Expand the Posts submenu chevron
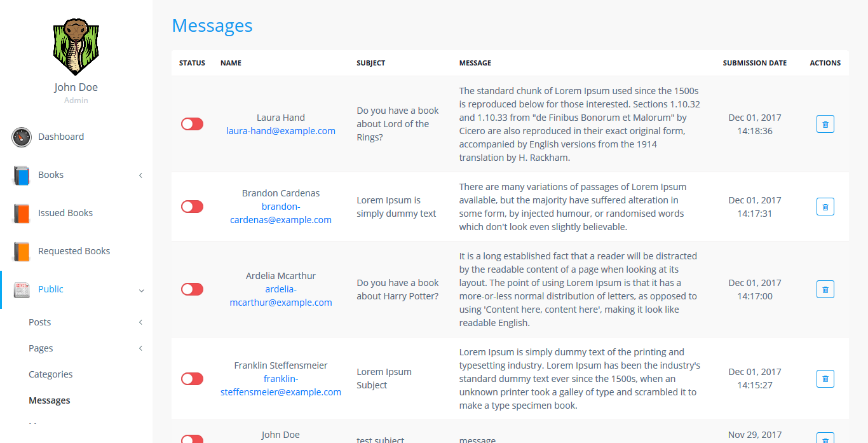868x443 pixels. 140,323
